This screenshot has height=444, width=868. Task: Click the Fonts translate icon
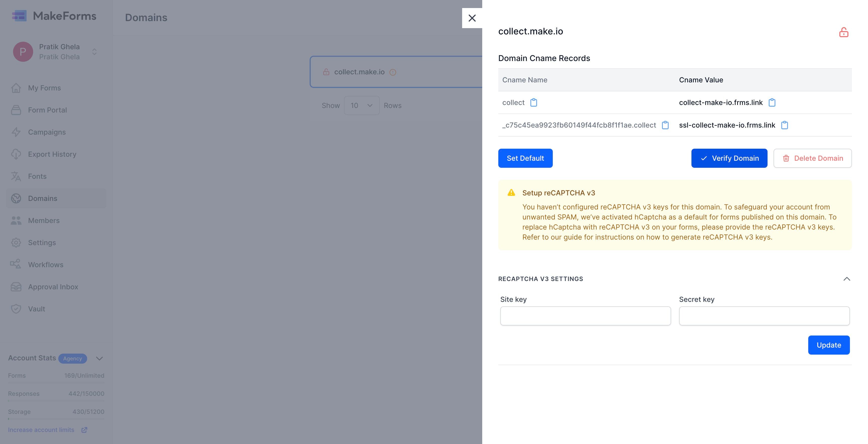pyautogui.click(x=16, y=176)
